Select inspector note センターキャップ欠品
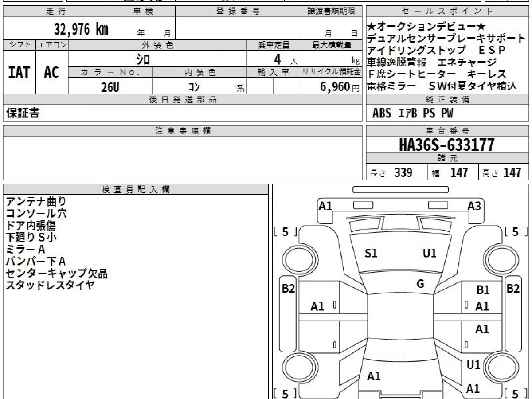 [x=56, y=274]
